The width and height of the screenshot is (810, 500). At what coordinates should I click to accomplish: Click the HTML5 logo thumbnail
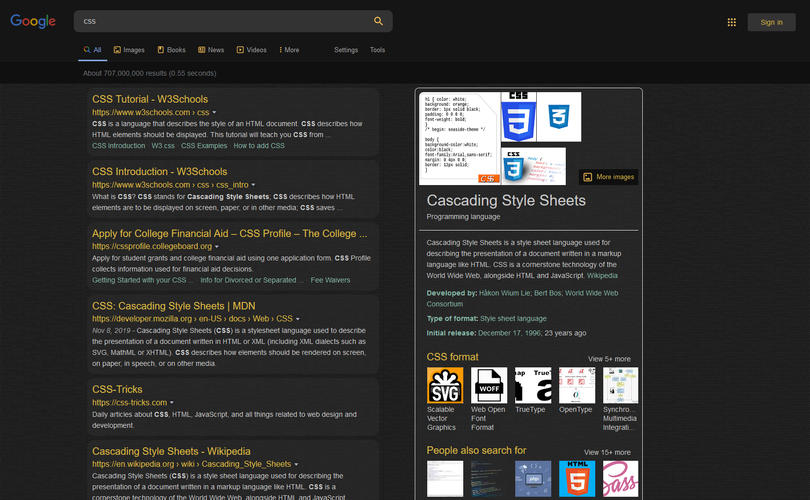577,479
